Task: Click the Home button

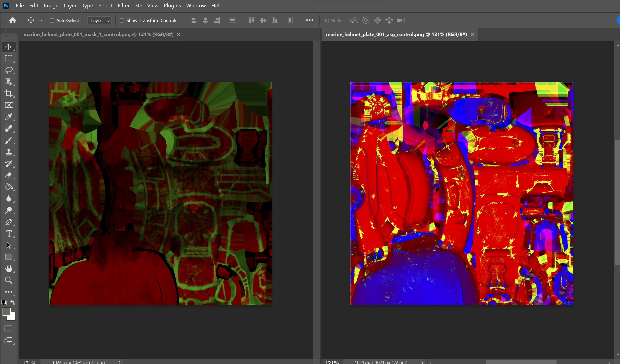Action: click(13, 20)
